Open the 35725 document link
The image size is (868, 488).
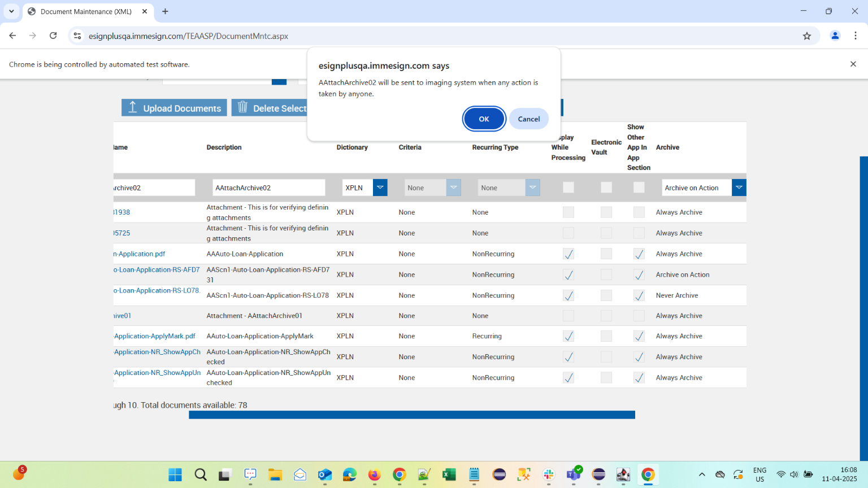(121, 233)
